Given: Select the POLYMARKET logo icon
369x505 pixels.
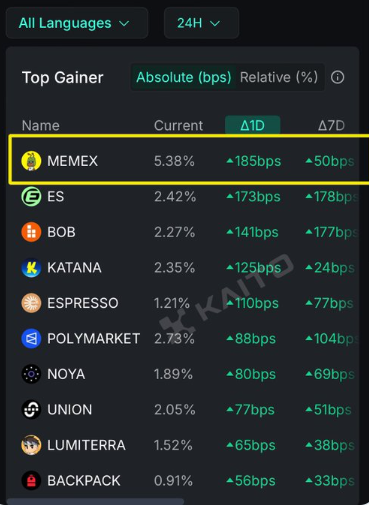Looking at the screenshot, I should coord(31,339).
